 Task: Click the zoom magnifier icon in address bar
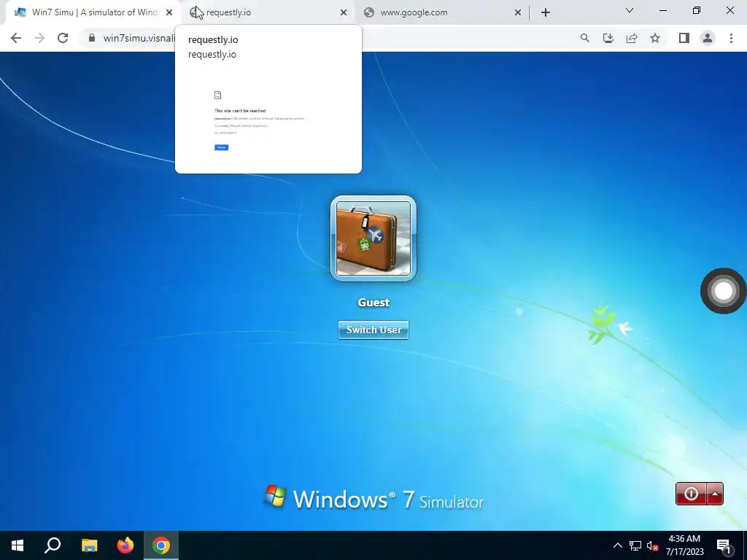coord(584,38)
